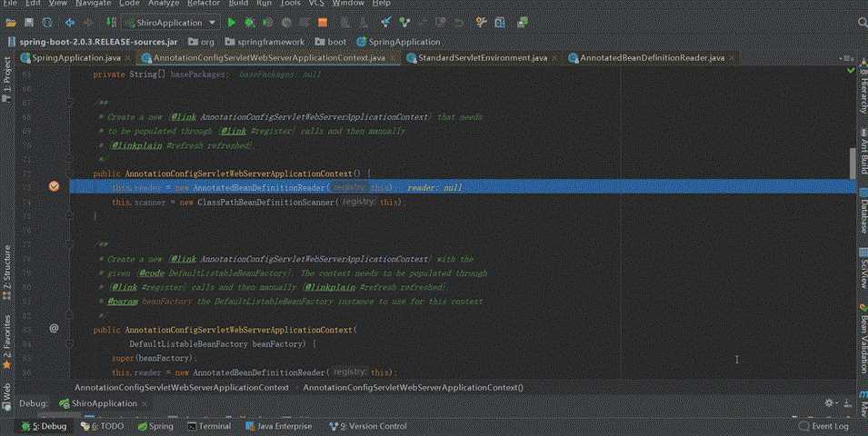This screenshot has height=436, width=868.
Task: Click the Search Everywhere magnifier icon
Action: 862,23
